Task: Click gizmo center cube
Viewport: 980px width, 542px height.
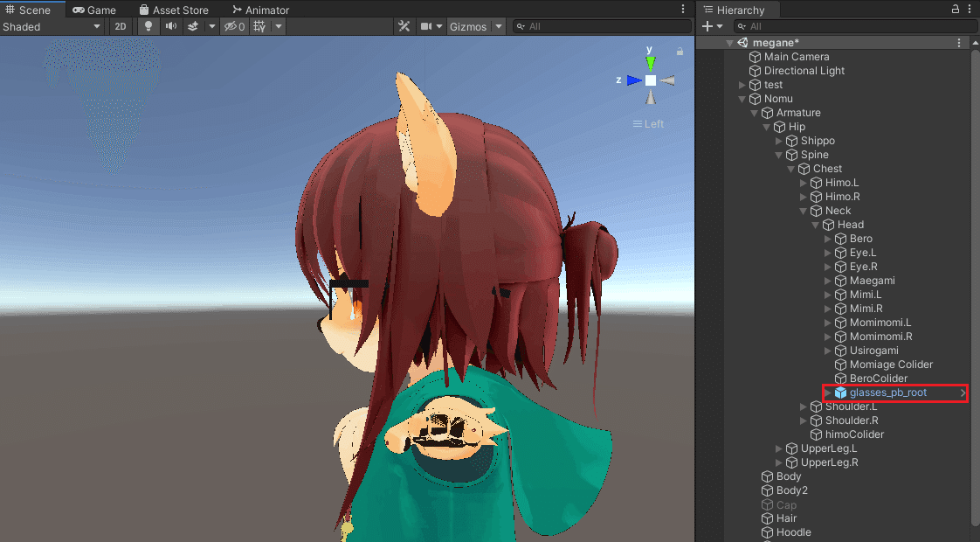Action: 651,80
